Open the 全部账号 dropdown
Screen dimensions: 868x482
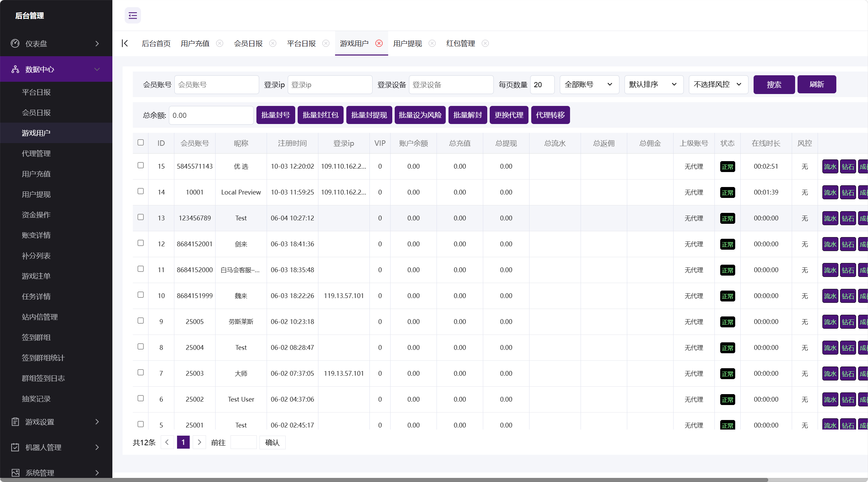pyautogui.click(x=589, y=84)
